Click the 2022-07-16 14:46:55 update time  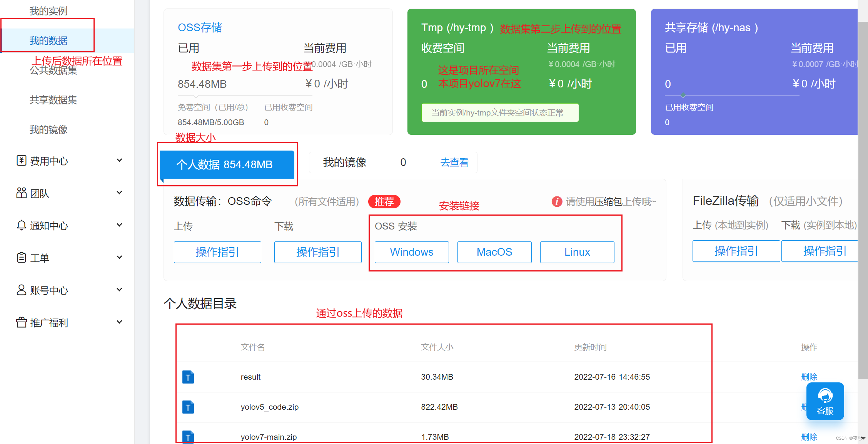[612, 377]
